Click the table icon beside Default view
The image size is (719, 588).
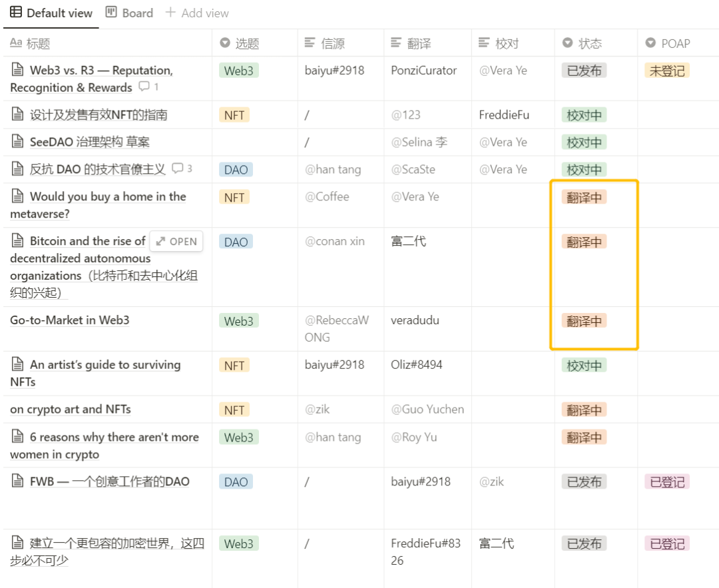coord(15,12)
